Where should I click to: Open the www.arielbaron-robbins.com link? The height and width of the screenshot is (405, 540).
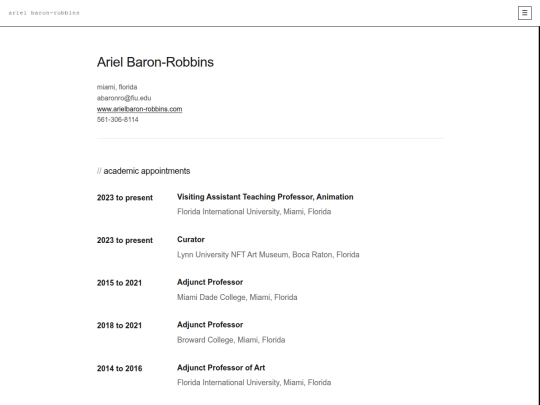tap(139, 109)
